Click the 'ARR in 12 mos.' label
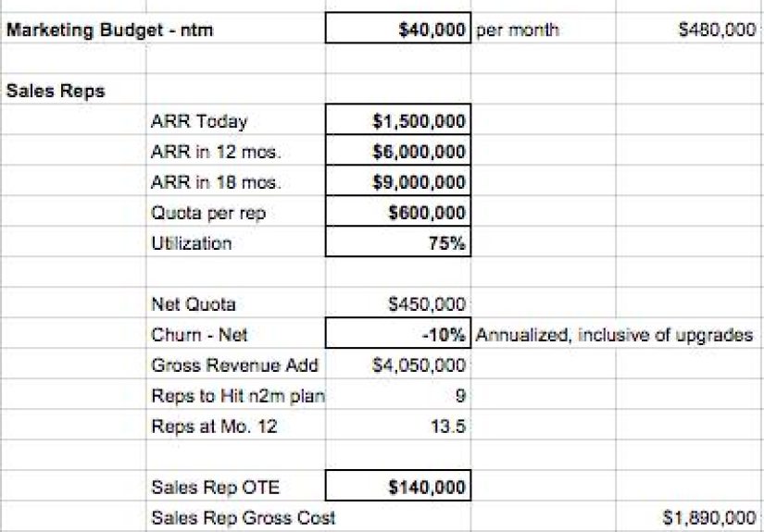This screenshot has width=764, height=532. click(216, 152)
